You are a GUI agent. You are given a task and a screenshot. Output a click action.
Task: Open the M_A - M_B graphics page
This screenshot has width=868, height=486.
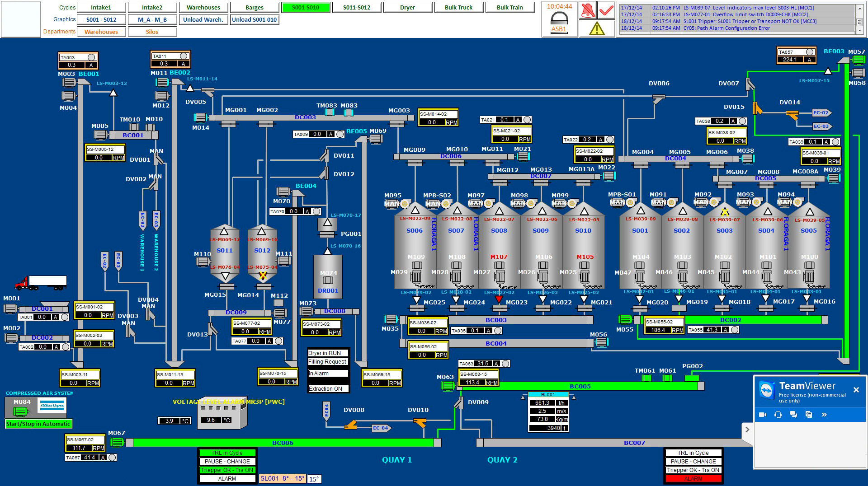[152, 19]
